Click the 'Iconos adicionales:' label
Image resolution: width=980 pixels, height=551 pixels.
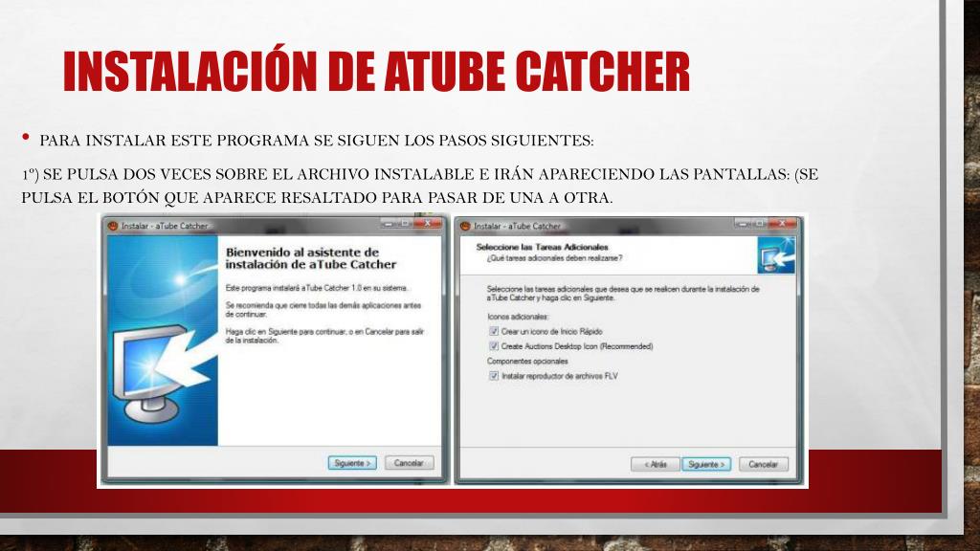[518, 317]
